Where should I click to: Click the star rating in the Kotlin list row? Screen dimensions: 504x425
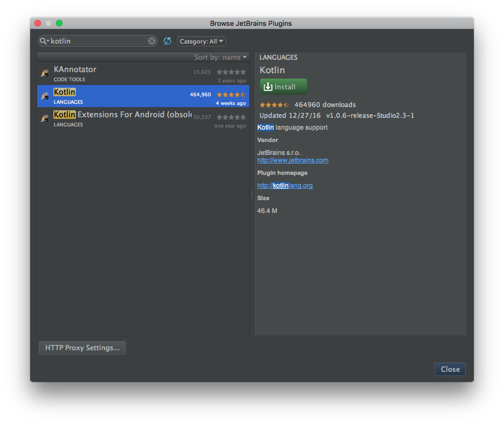pyautogui.click(x=231, y=95)
